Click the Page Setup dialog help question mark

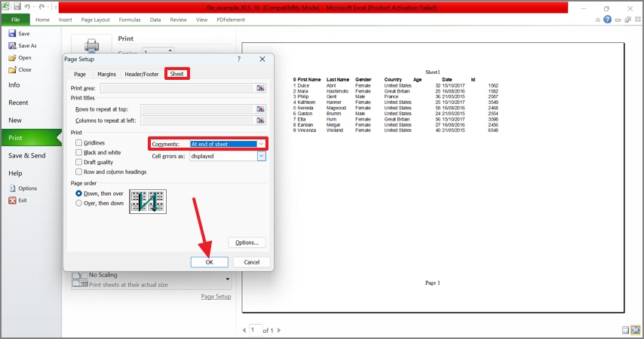(238, 59)
